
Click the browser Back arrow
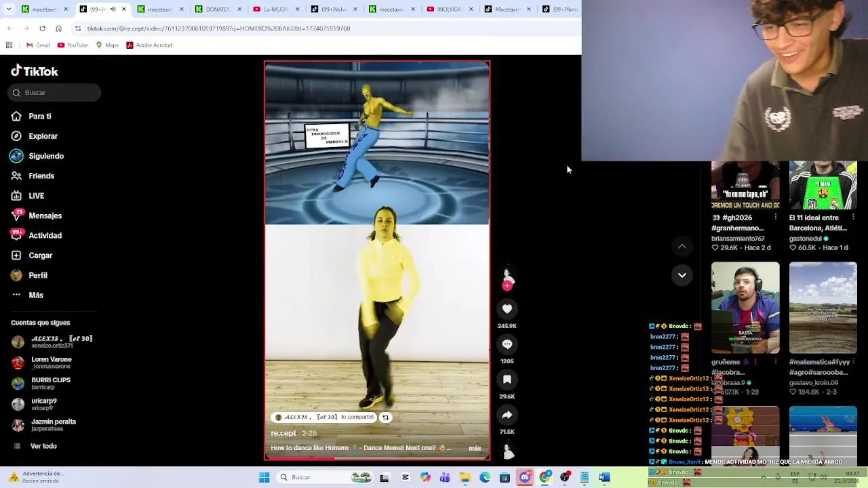pos(9,28)
